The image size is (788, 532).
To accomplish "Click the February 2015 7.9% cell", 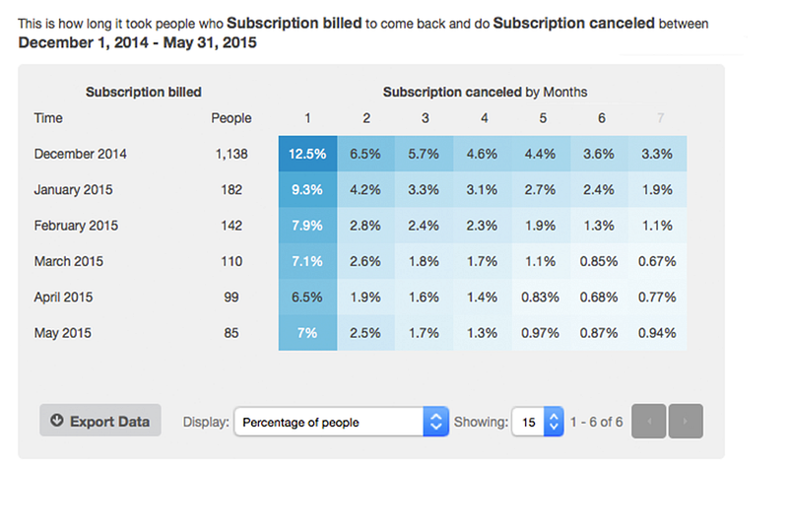I will tap(307, 226).
